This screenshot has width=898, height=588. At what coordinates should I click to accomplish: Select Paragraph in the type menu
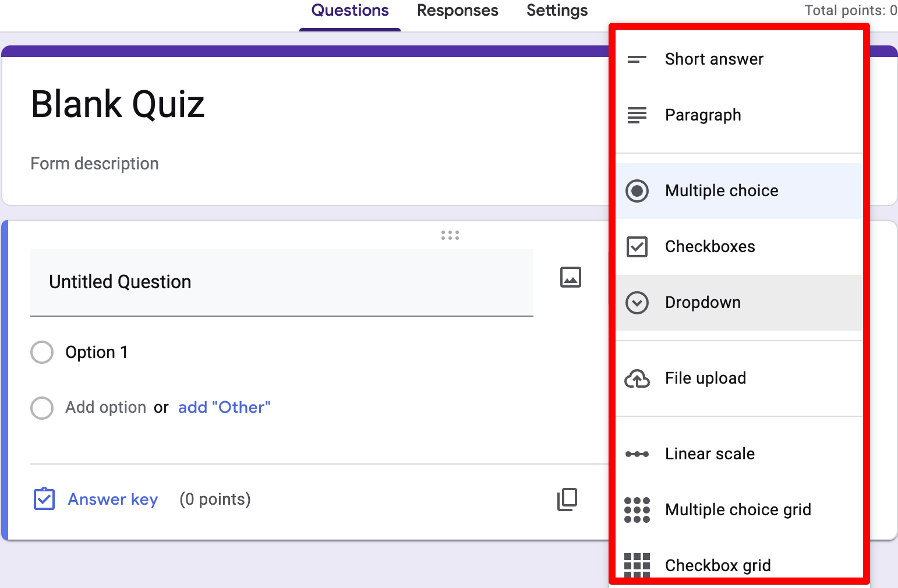coord(703,115)
